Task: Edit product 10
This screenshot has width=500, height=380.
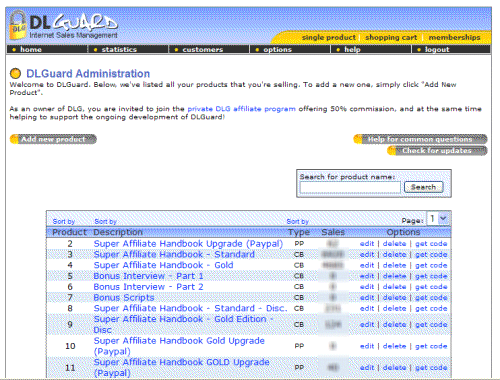Action: [367, 346]
